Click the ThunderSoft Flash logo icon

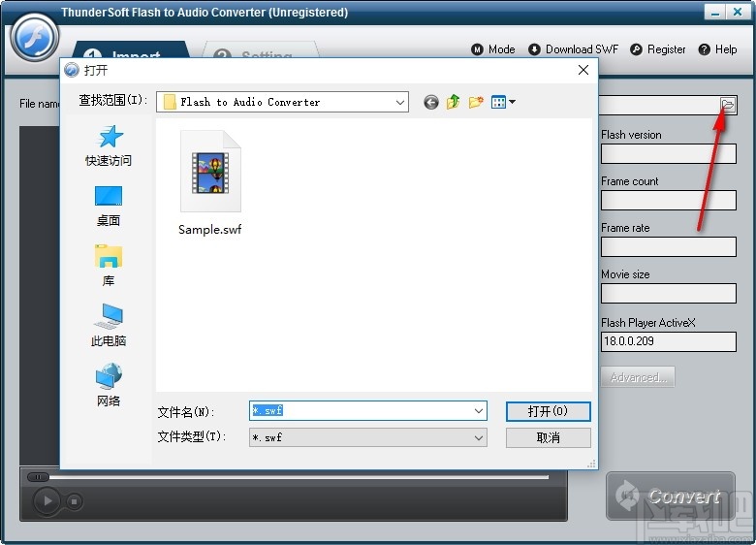(34, 38)
